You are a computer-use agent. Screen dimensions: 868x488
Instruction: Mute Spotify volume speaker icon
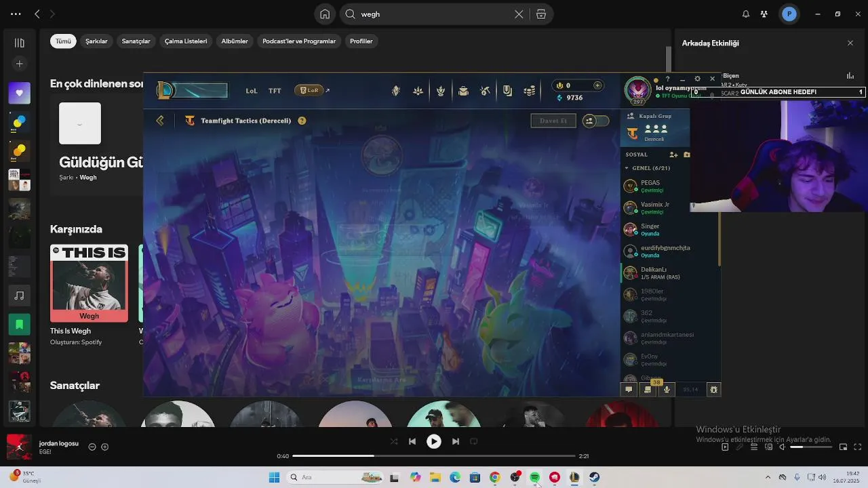[x=782, y=447]
